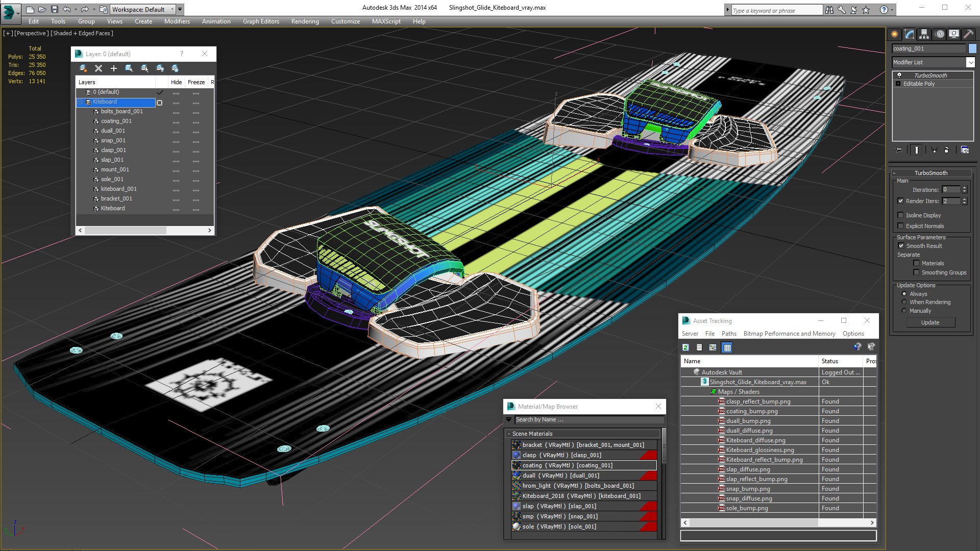Enable the Explicit Normals checkbox

900,226
